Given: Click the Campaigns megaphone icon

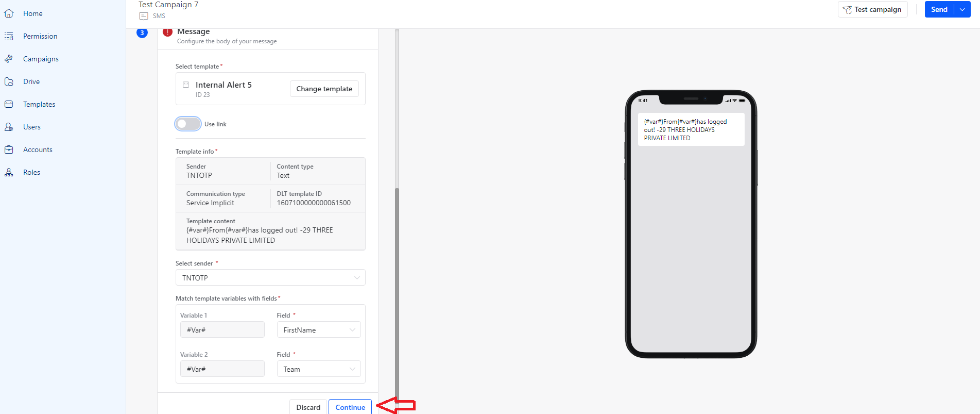Looking at the screenshot, I should 9,59.
